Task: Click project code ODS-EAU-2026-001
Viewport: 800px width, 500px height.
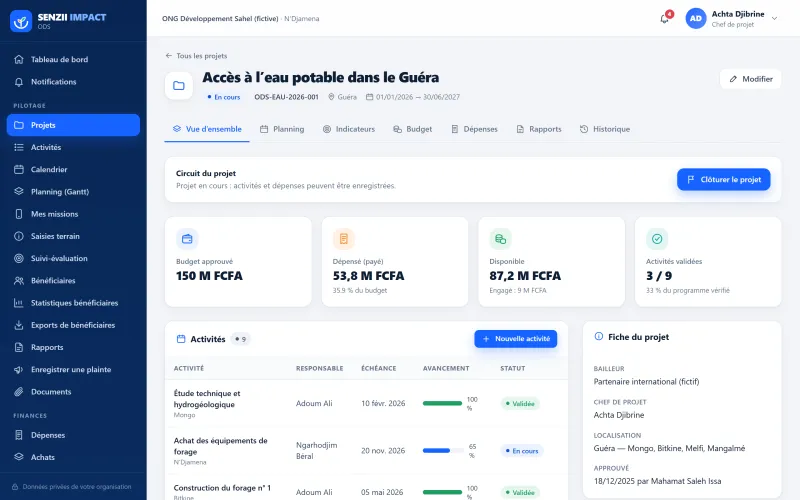Action: 286,97
